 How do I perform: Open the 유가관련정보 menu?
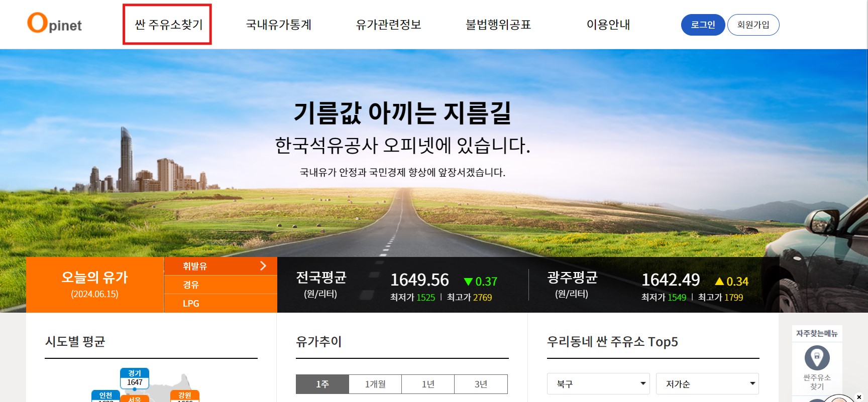(388, 25)
